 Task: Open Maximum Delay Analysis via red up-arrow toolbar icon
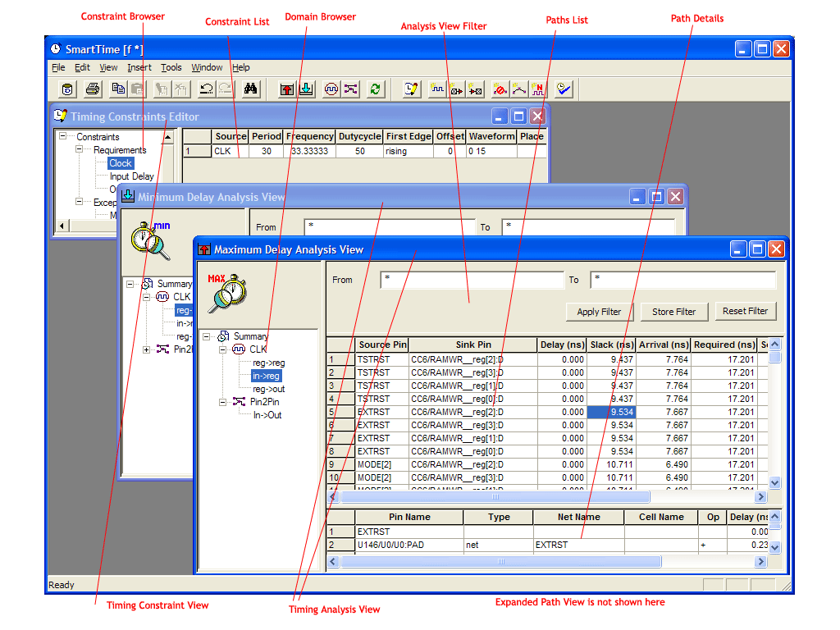tap(287, 89)
